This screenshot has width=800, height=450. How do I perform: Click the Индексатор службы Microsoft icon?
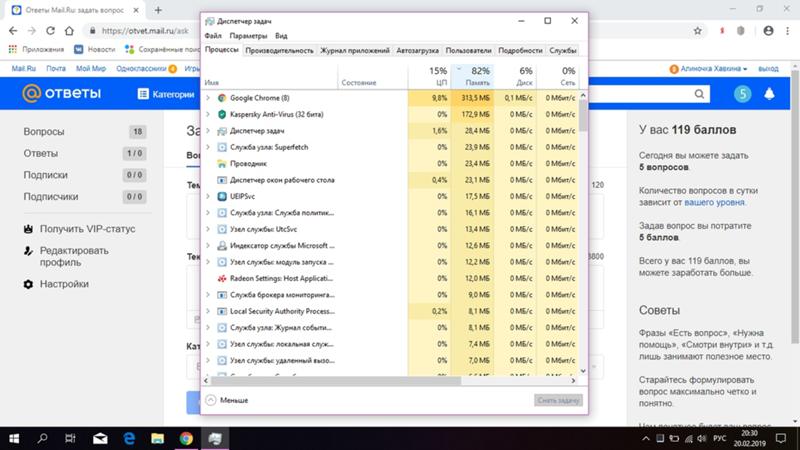(221, 246)
